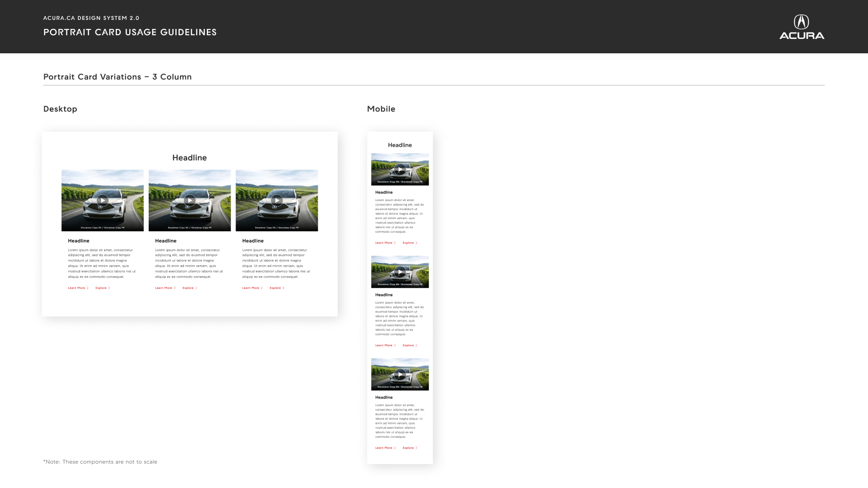
Task: Click the 'Desktop' section label
Action: coord(60,109)
